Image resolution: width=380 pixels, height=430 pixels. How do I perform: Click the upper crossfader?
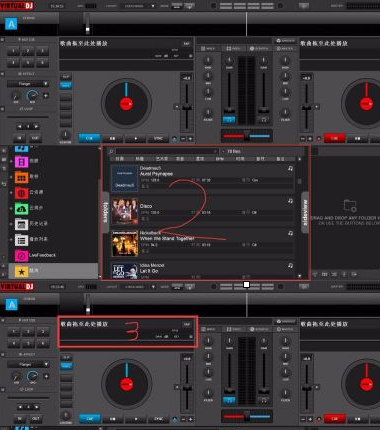pyautogui.click(x=247, y=136)
